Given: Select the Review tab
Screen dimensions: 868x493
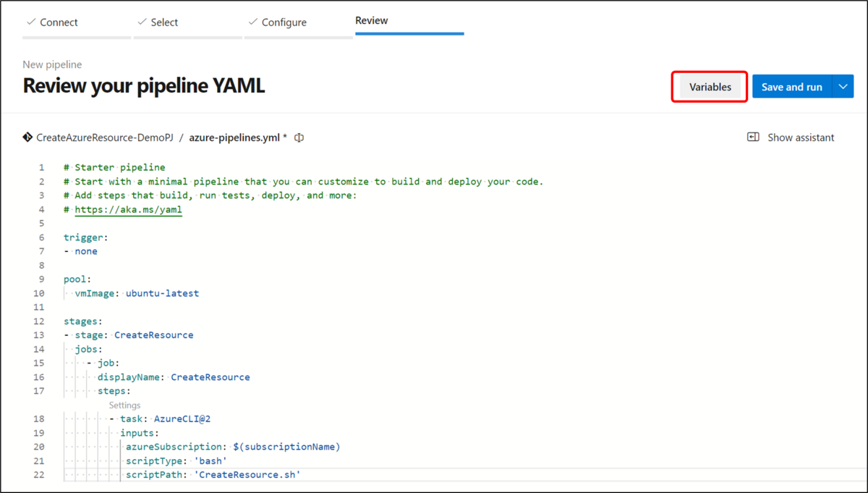Looking at the screenshot, I should (409, 21).
